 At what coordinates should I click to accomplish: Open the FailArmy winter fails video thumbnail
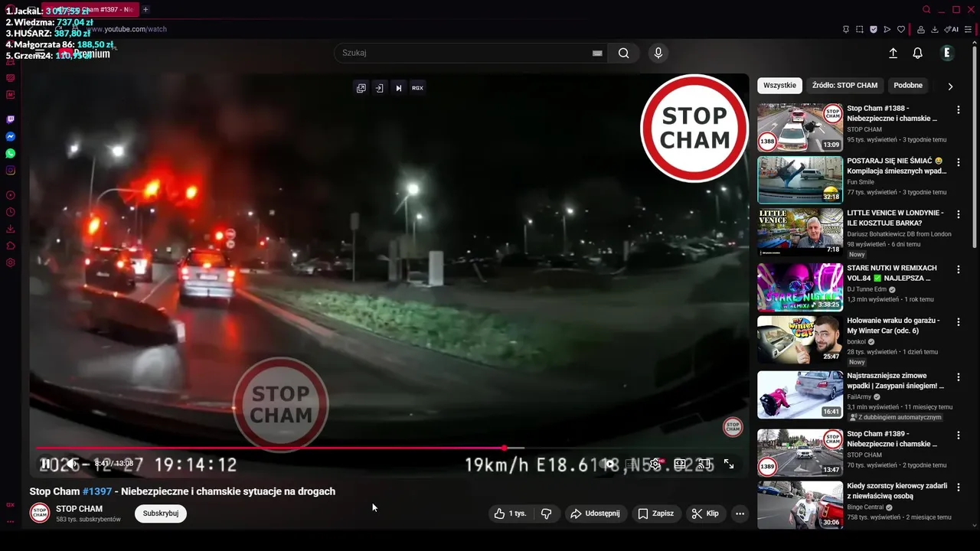(800, 395)
